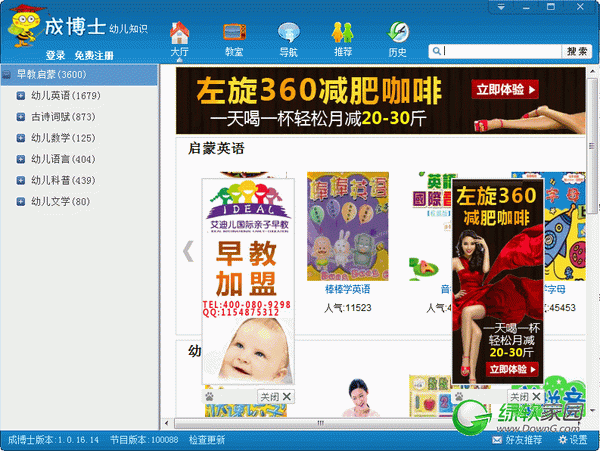This screenshot has height=451, width=600.
Task: Click the vertical scrollbar thumb
Action: click(x=592, y=145)
